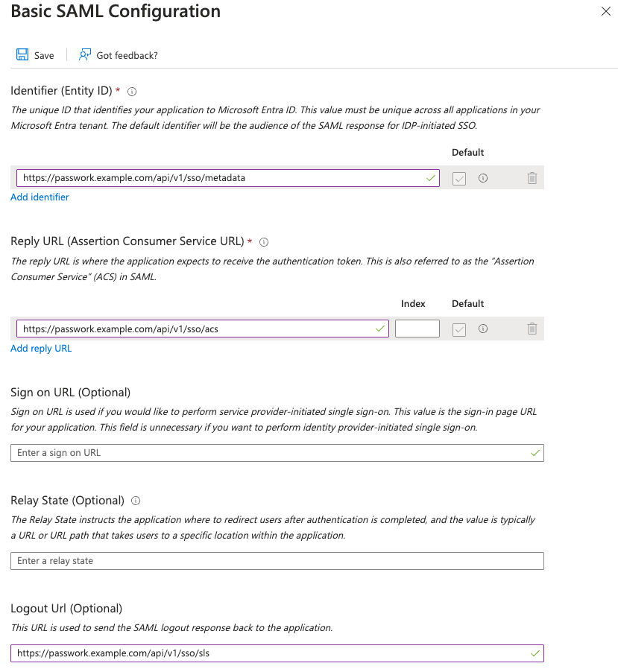Click the Save label in the toolbar
This screenshot has height=672, width=618.
pos(44,54)
